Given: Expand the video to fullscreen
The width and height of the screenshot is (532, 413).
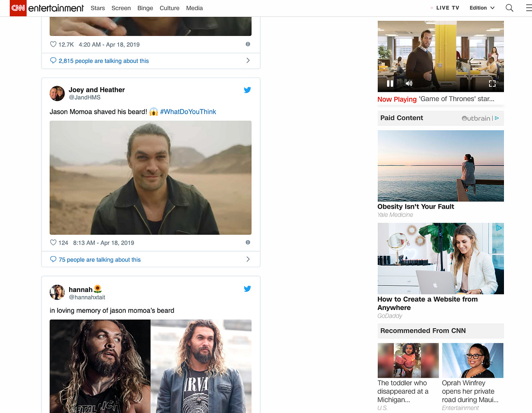Looking at the screenshot, I should click(492, 84).
